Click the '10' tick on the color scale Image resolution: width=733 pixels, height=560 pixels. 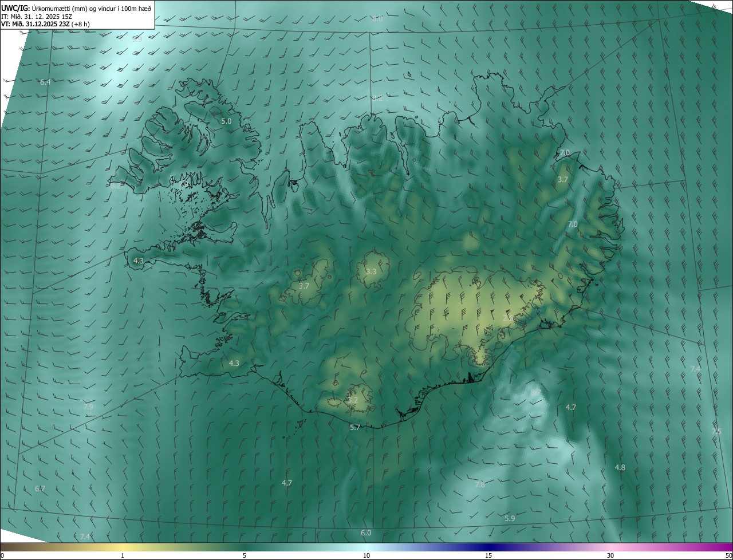coord(366,555)
